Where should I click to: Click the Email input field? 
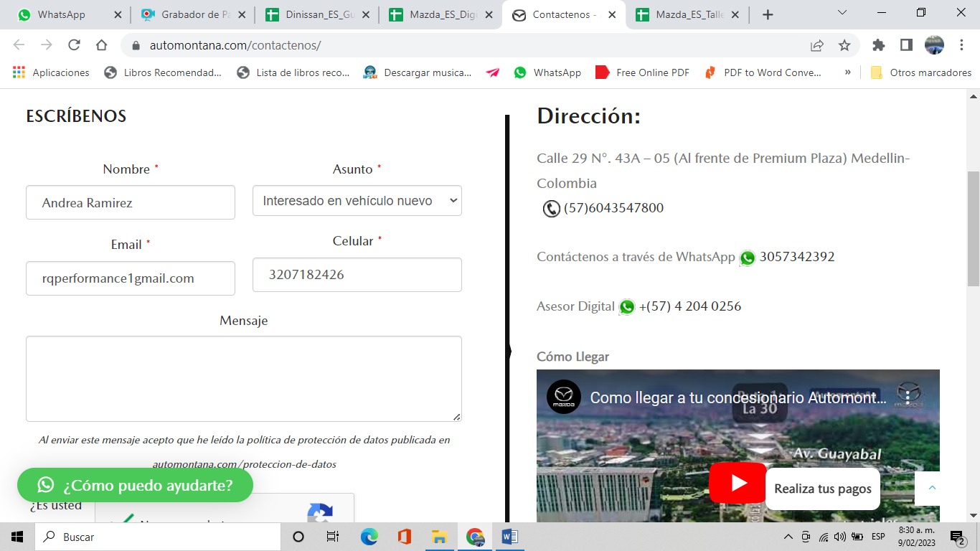coord(131,278)
